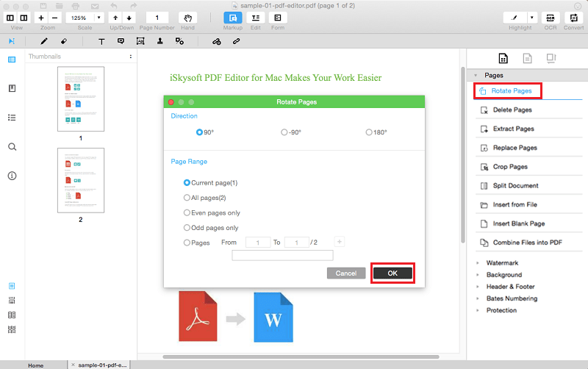Show document info panel
Screen dimensions: 588x369
(12, 176)
